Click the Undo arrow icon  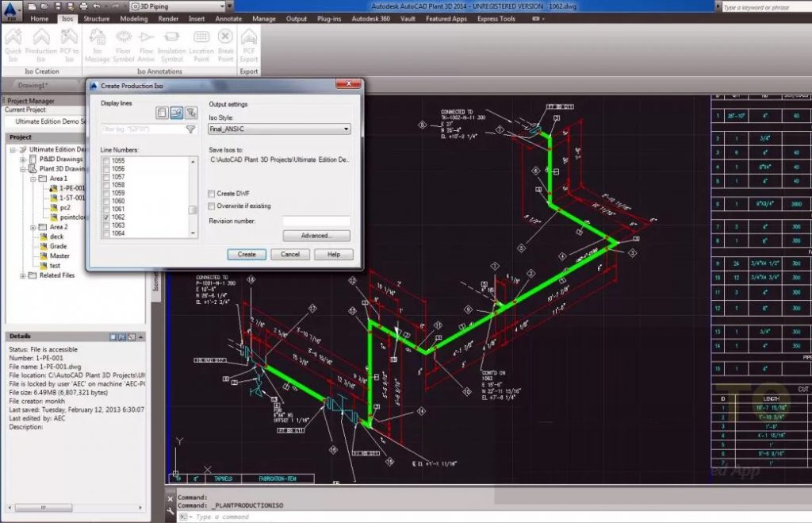97,6
